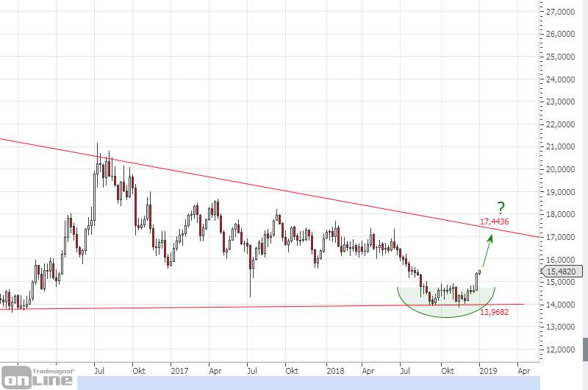Click the current price tag 15,4820
588x390 pixels.
tap(562, 272)
